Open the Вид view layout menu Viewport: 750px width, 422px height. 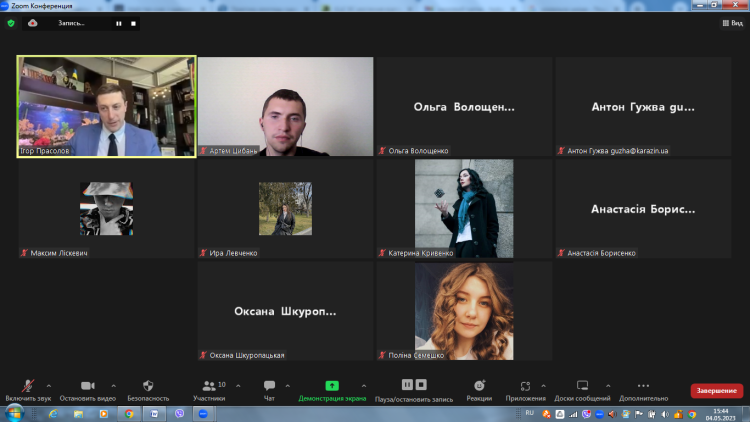732,23
